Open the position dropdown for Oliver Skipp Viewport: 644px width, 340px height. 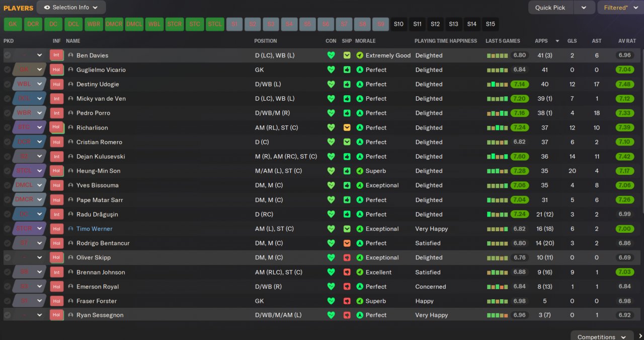39,258
